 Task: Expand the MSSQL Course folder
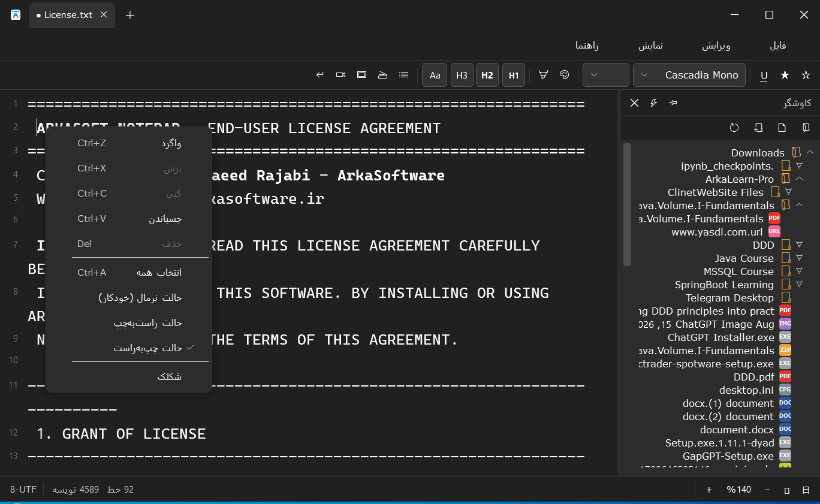800,271
